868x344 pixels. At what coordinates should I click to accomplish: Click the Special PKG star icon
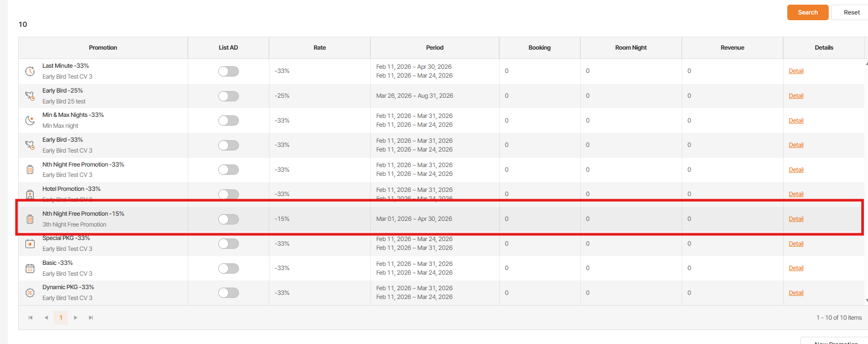click(x=30, y=244)
